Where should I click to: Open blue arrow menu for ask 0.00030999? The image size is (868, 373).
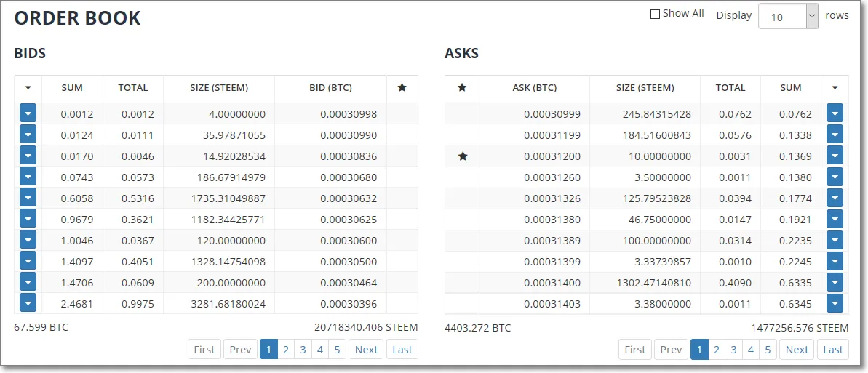(835, 114)
